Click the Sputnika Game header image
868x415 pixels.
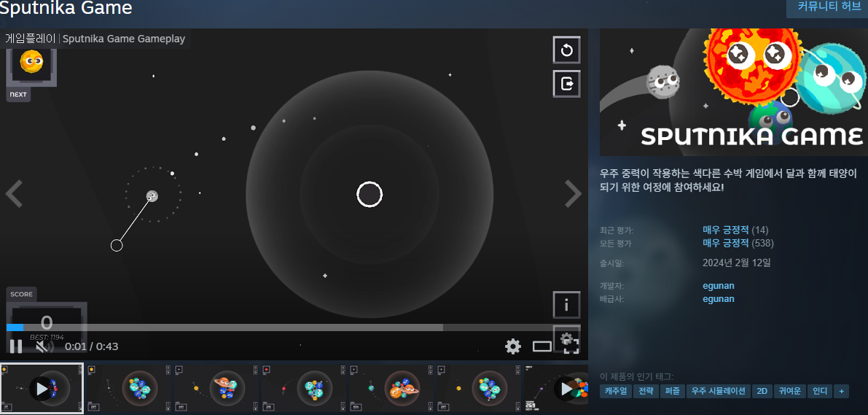pyautogui.click(x=734, y=92)
